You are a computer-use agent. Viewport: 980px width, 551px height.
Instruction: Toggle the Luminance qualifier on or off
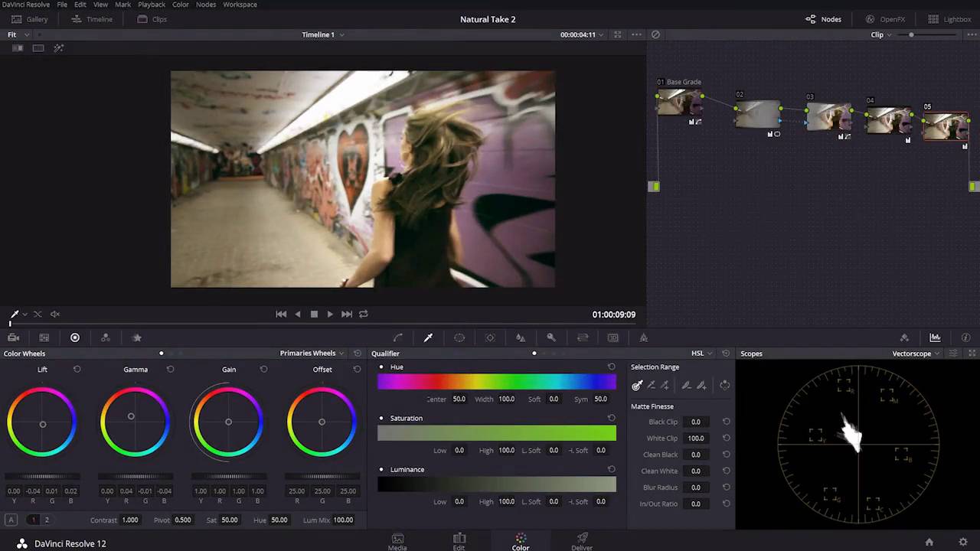point(381,470)
